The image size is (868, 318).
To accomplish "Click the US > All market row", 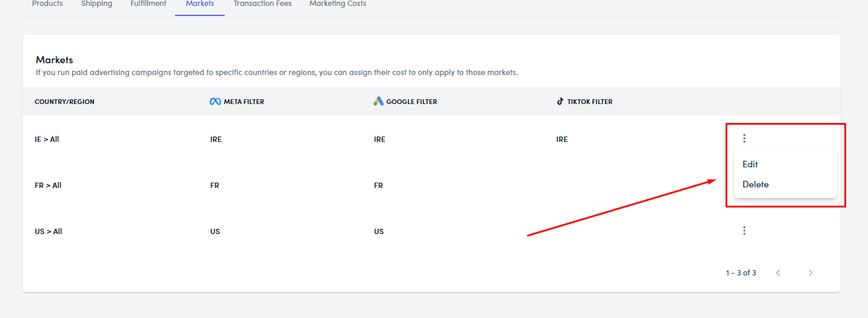I will click(x=48, y=232).
